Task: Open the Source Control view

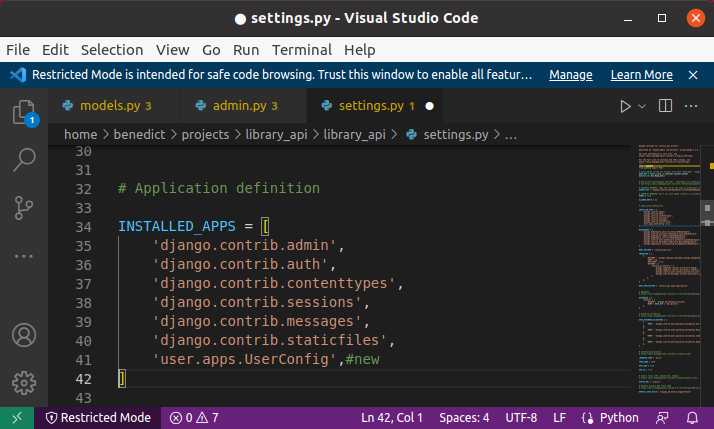Action: click(24, 208)
